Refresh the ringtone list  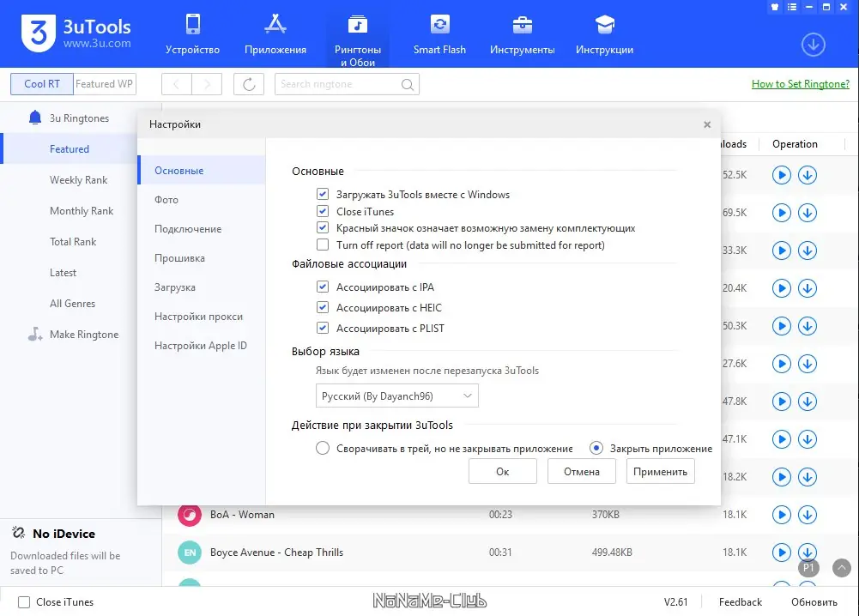click(249, 84)
